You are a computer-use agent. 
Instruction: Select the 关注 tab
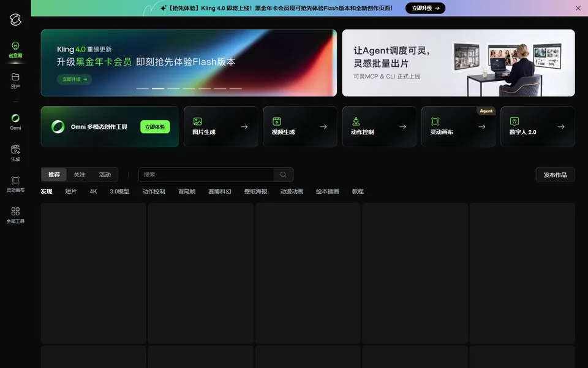[80, 175]
